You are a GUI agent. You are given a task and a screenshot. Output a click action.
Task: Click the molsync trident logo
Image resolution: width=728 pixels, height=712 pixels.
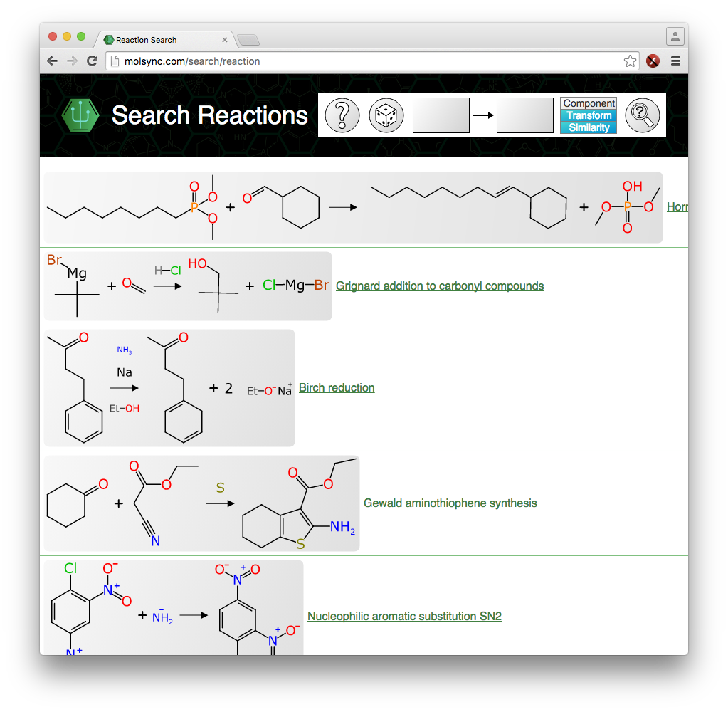pos(79,115)
